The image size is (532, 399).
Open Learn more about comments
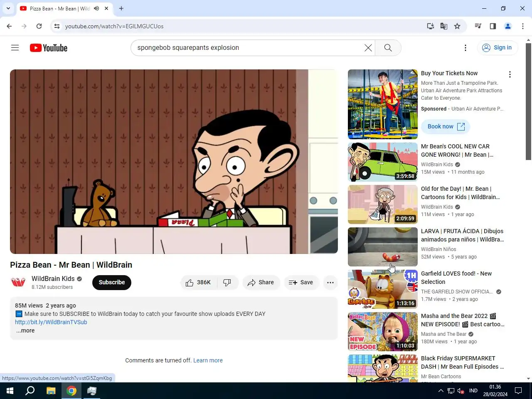click(x=208, y=360)
